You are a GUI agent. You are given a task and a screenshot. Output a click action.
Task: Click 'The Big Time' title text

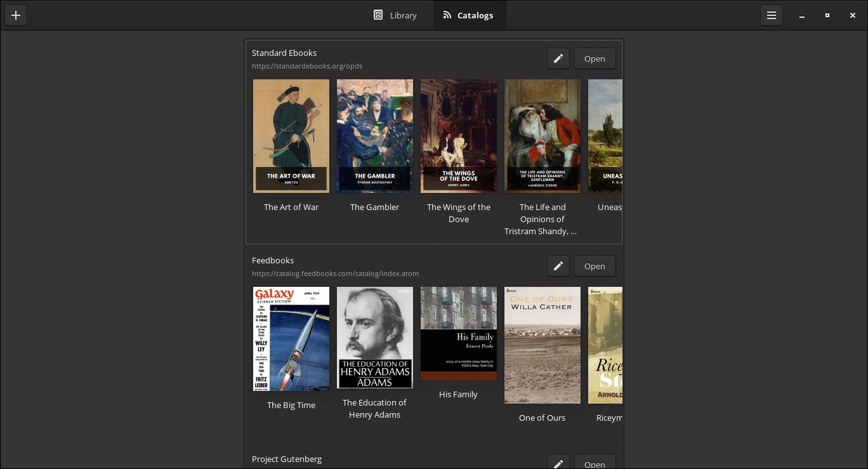tap(291, 405)
